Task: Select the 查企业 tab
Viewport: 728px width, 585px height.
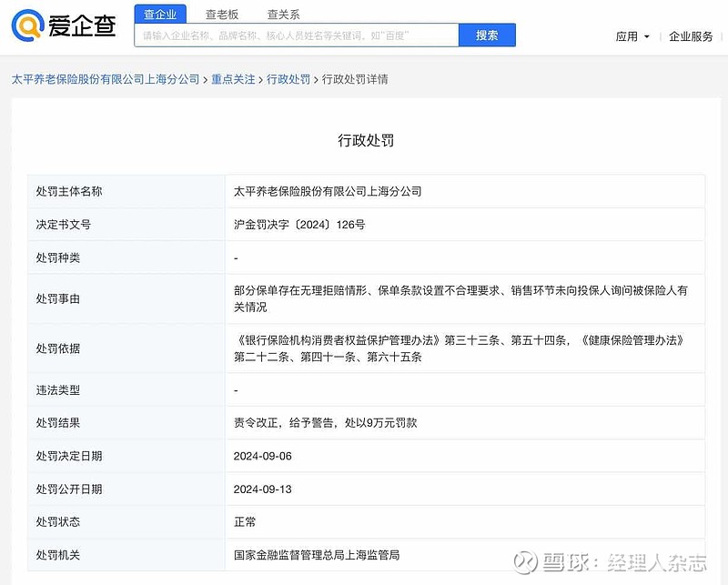Action: (x=160, y=15)
